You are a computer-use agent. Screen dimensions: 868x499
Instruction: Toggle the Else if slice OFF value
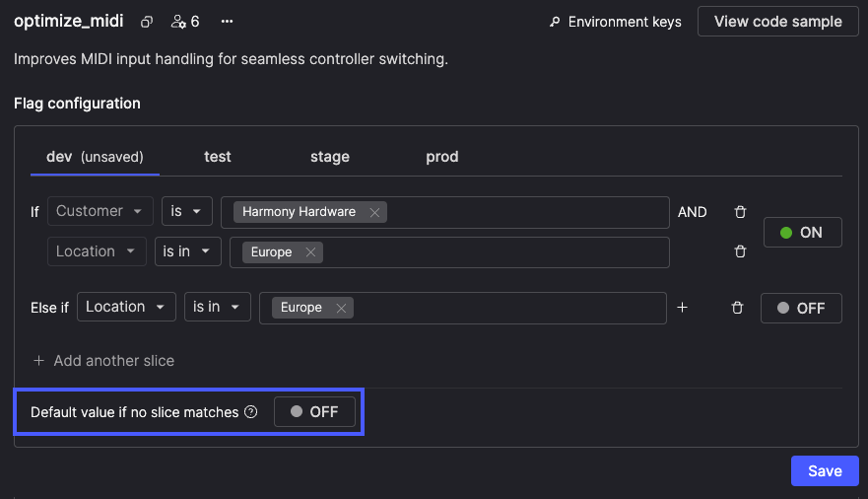coord(801,308)
